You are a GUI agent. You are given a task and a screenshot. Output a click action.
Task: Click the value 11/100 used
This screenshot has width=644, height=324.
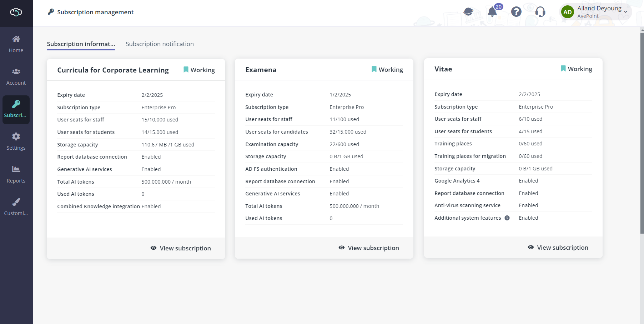[344, 119]
